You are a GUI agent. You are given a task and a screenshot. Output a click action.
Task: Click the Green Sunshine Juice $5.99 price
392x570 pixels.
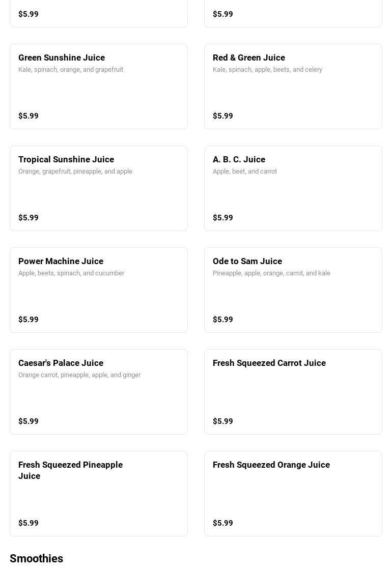click(29, 116)
